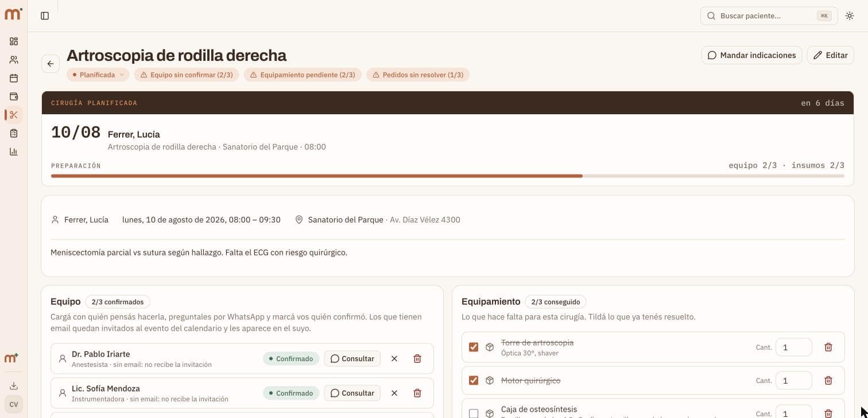Remove confirmation X for Lic. Sofía Mendoza
The image size is (868, 418).
(x=394, y=393)
